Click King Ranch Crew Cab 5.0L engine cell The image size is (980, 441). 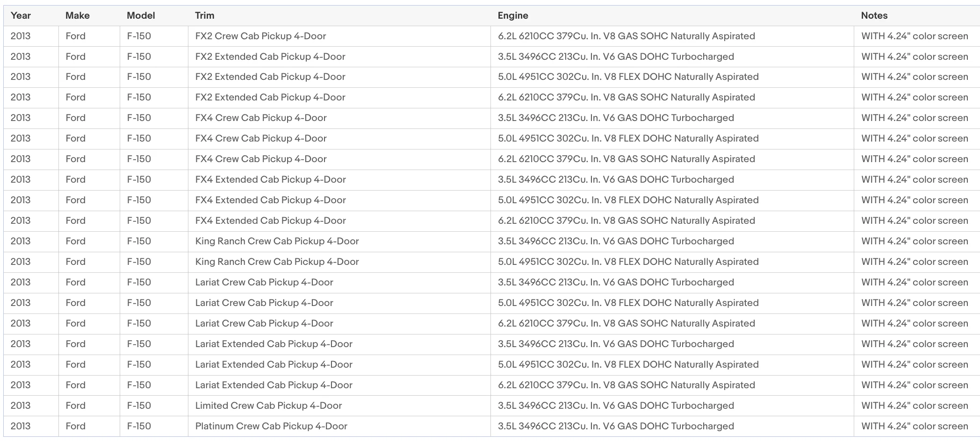click(672, 262)
